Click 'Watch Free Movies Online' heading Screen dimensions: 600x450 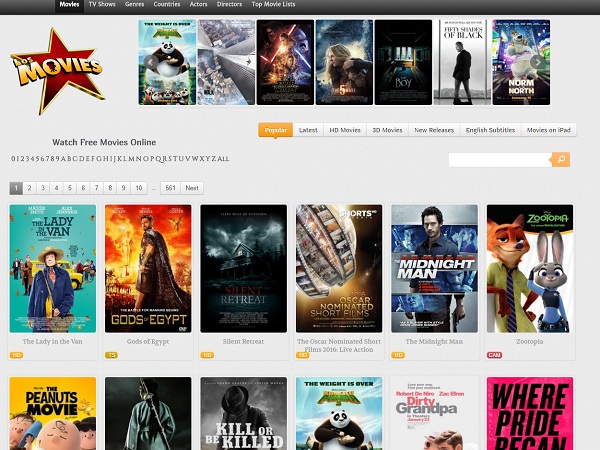pos(104,142)
